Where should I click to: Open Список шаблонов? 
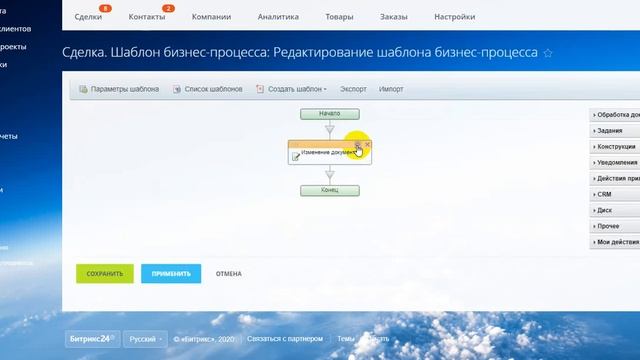coord(208,89)
